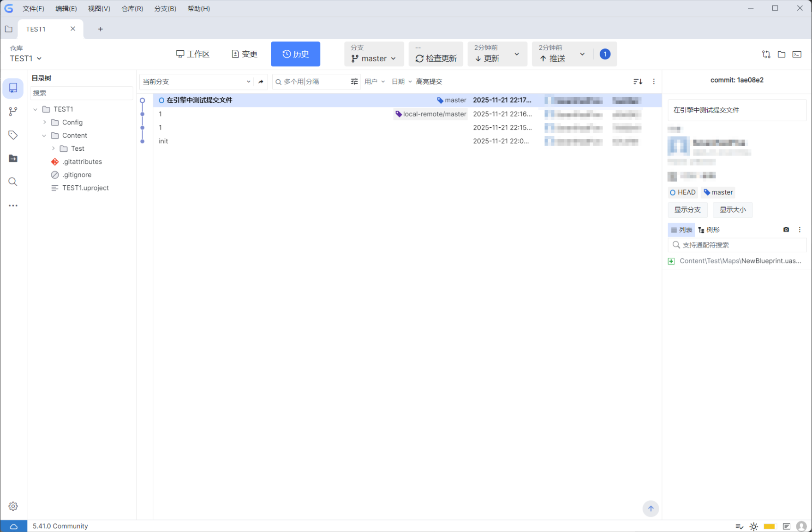This screenshot has width=812, height=532.
Task: Open the submodules panel in the left sidebar
Action: (13, 158)
